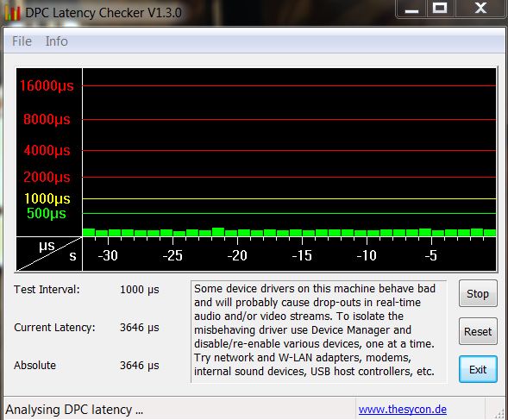The width and height of the screenshot is (508, 420).
Task: Open the www.thesycon.de link
Action: (403, 410)
